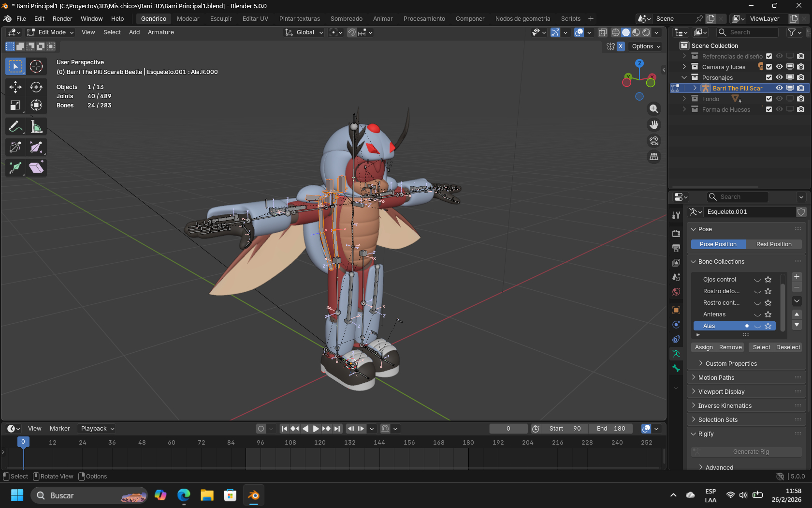Click the Assign button for bone collection
Viewport: 812px width, 508px height.
[x=704, y=347]
